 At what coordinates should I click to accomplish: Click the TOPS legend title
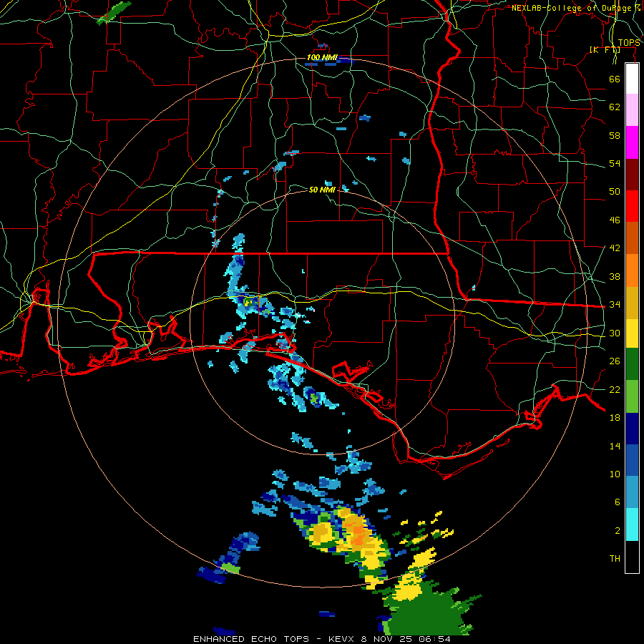[629, 43]
